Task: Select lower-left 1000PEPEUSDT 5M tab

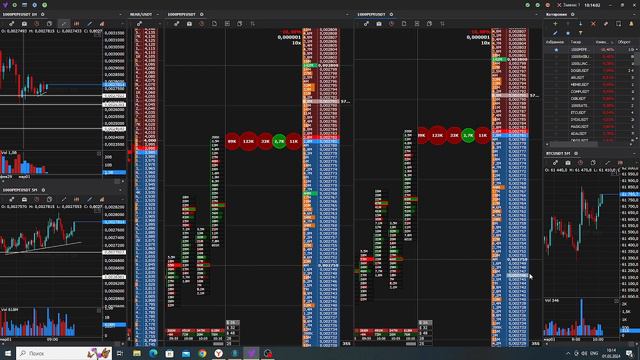Action: [x=20, y=190]
